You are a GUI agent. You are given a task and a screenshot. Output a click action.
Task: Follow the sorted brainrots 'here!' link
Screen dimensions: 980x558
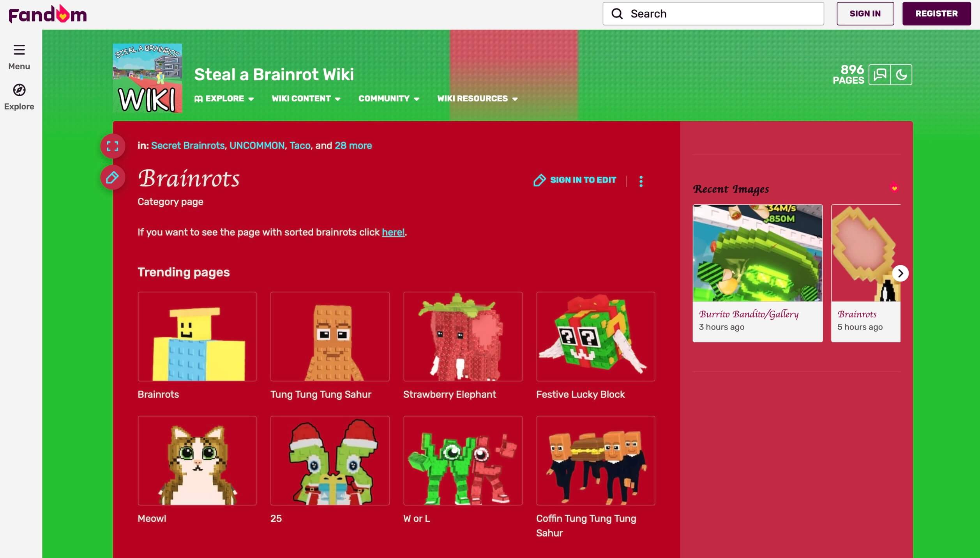coord(393,232)
